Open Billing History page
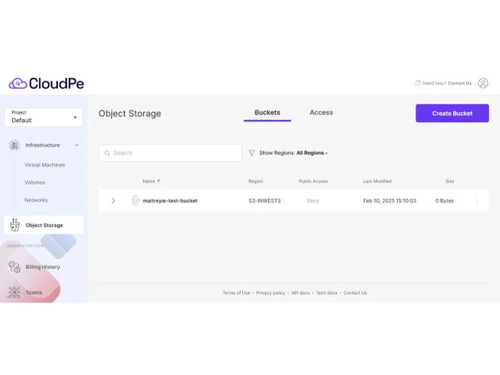 pyautogui.click(x=43, y=267)
